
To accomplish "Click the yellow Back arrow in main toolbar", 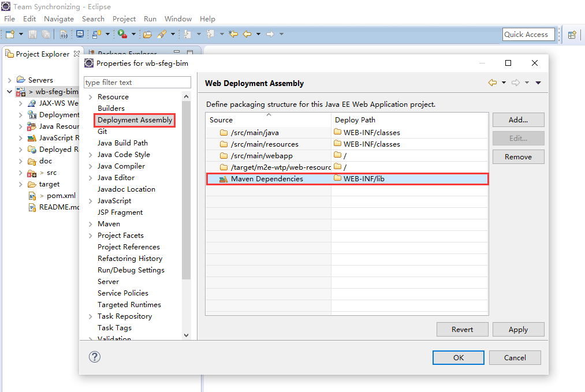I will tap(247, 34).
